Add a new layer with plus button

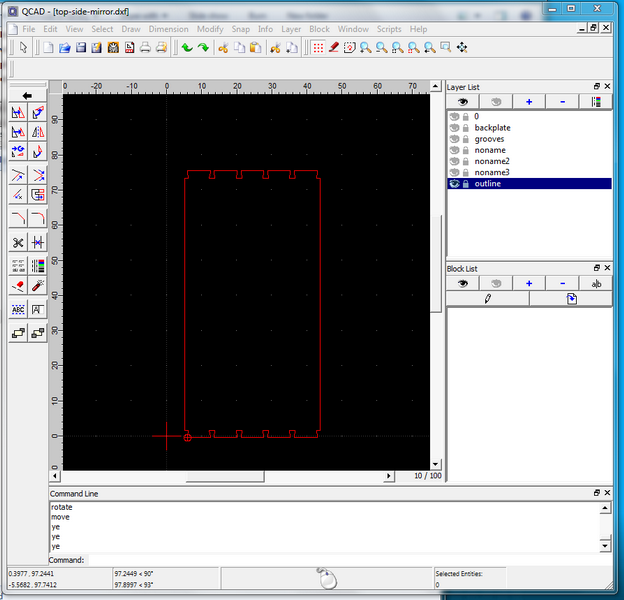coord(529,102)
